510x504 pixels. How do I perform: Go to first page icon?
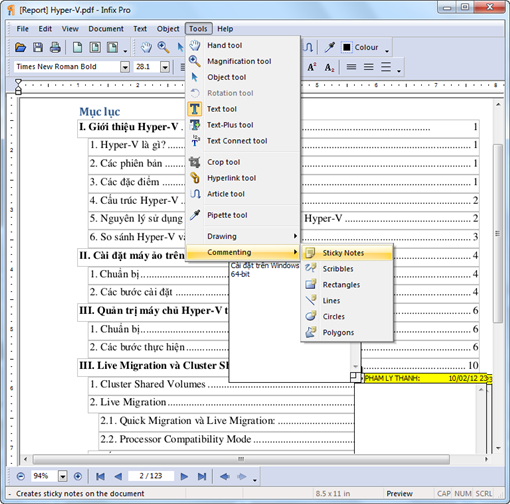point(100,476)
